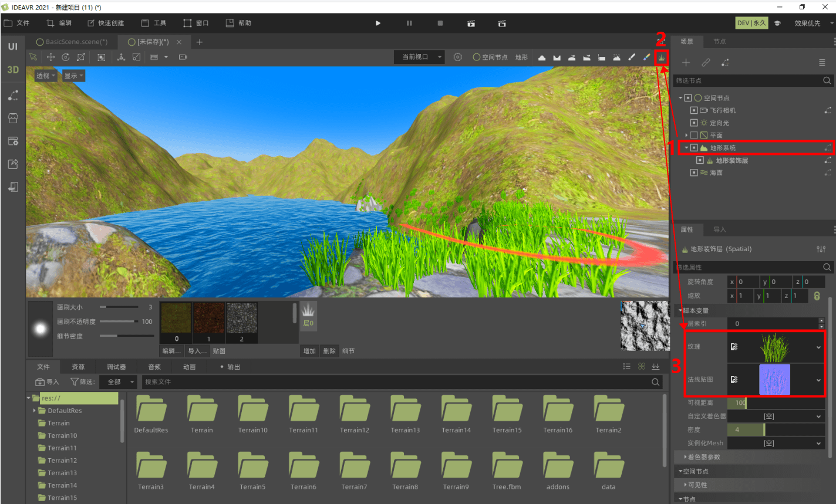Open the 自定义着色器 dropdown
The height and width of the screenshot is (504, 836).
(776, 417)
